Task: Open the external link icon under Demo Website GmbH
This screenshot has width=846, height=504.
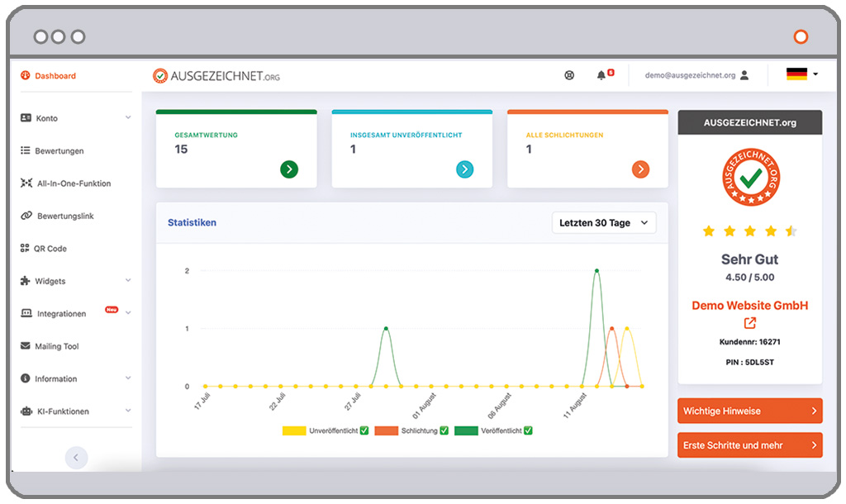Action: [x=749, y=323]
